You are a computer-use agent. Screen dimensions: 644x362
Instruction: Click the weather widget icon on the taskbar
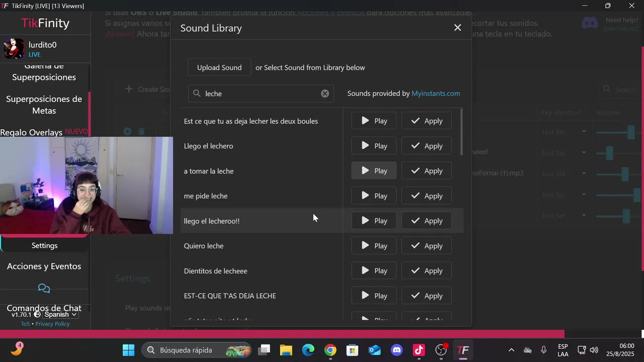pos(16,349)
